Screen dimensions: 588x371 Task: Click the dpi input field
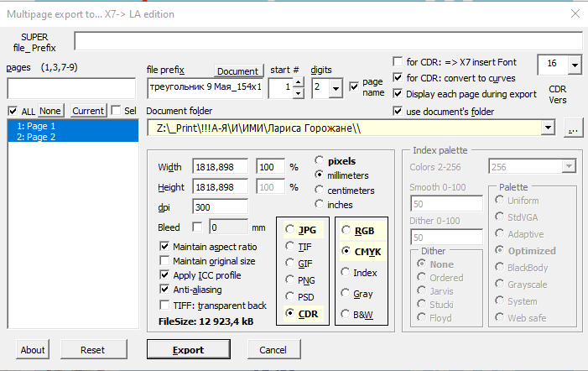click(220, 207)
